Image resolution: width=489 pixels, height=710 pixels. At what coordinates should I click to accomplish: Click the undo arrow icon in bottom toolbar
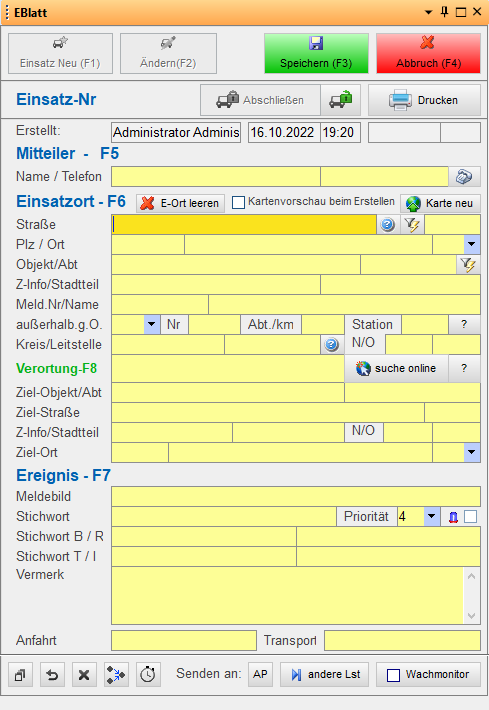(52, 675)
